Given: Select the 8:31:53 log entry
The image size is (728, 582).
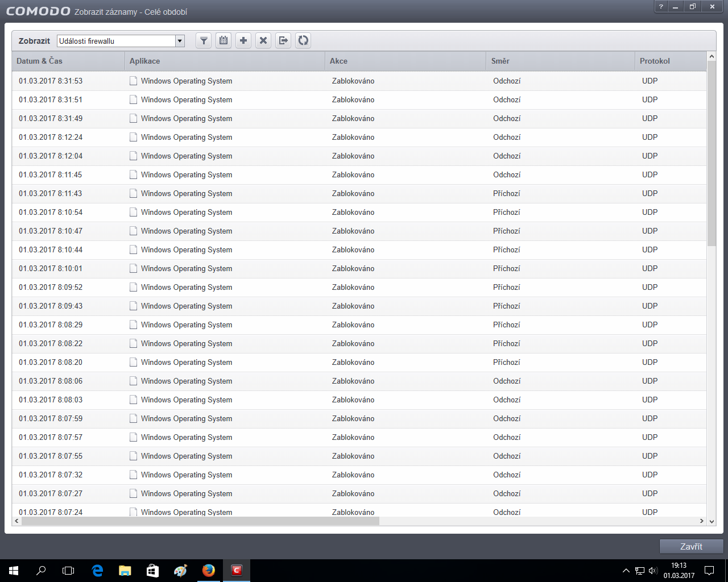Looking at the screenshot, I should (51, 81).
